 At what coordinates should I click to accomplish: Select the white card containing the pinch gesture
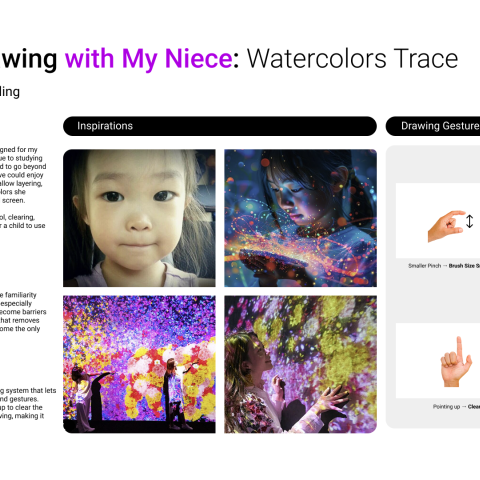pyautogui.click(x=438, y=221)
